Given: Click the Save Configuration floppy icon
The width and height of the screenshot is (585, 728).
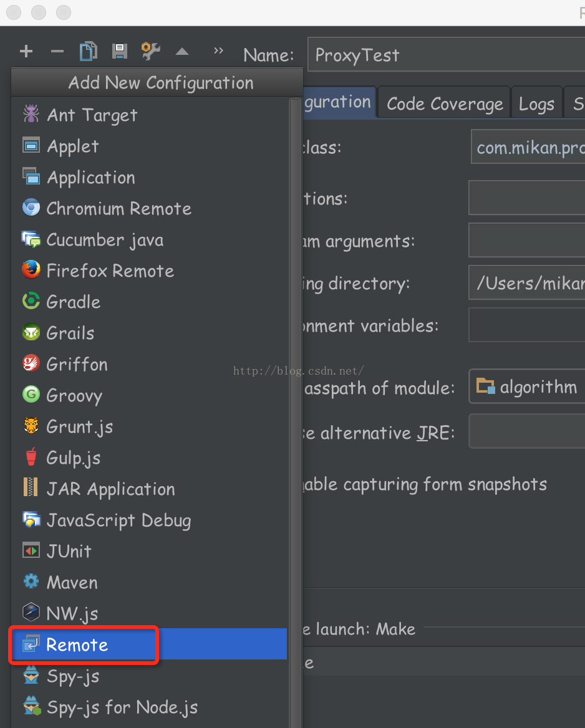Looking at the screenshot, I should [119, 51].
